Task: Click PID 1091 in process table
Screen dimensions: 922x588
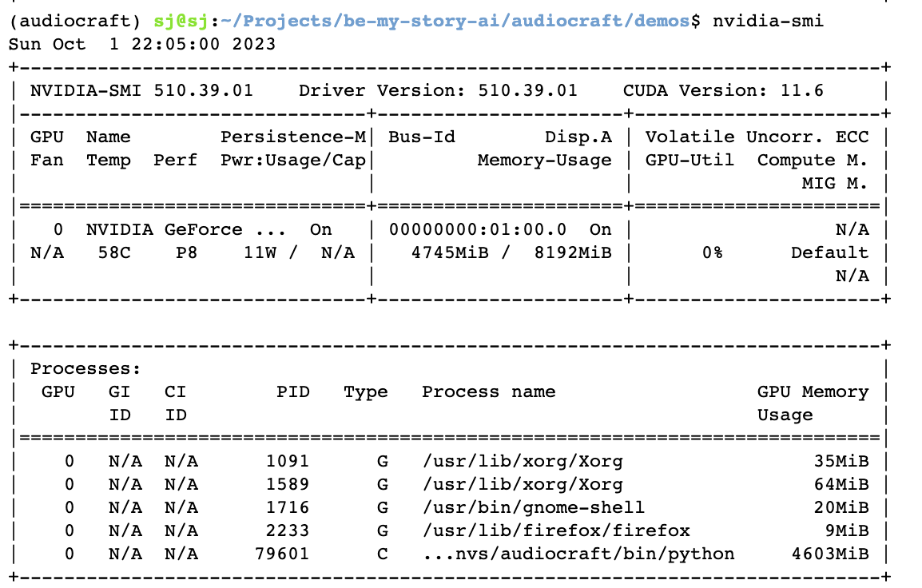Action: click(x=288, y=462)
